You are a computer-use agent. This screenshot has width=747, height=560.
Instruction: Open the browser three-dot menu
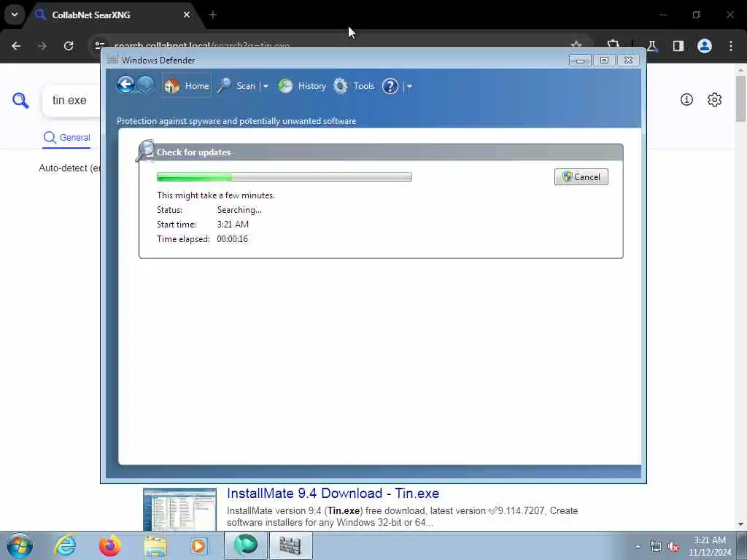(731, 46)
